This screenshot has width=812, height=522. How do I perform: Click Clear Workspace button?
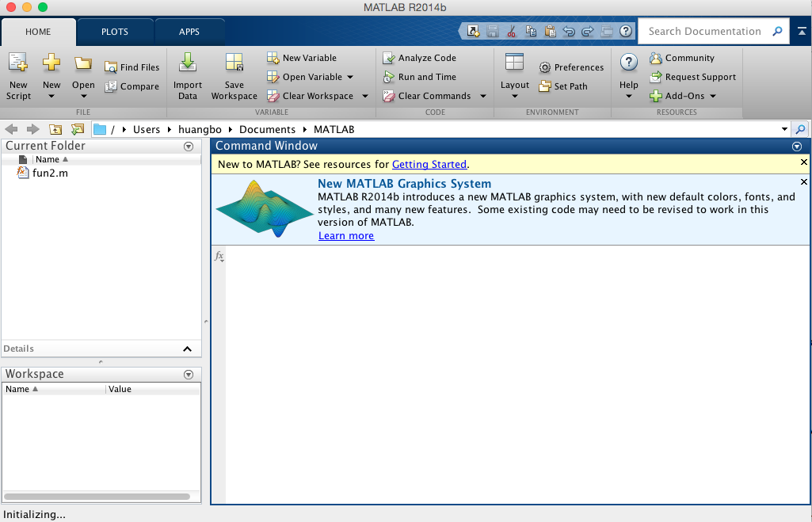(x=311, y=96)
